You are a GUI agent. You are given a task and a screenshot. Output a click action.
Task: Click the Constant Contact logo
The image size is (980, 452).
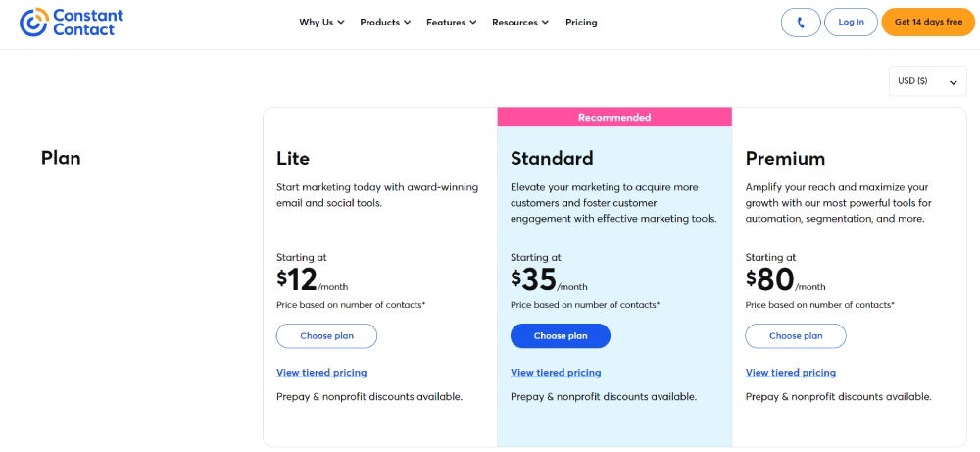72,23
